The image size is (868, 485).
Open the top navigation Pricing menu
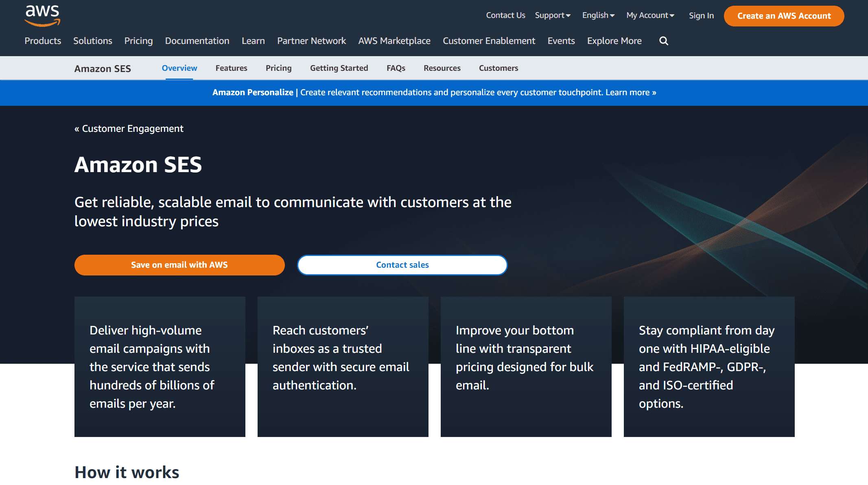[x=139, y=41]
